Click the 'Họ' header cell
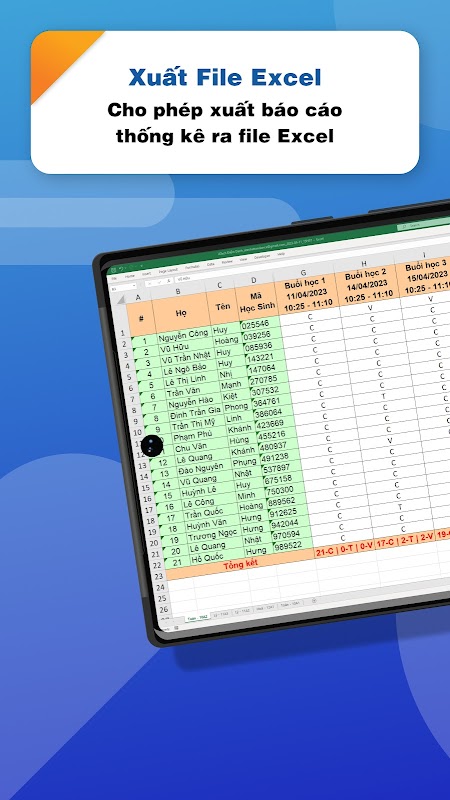 181,313
